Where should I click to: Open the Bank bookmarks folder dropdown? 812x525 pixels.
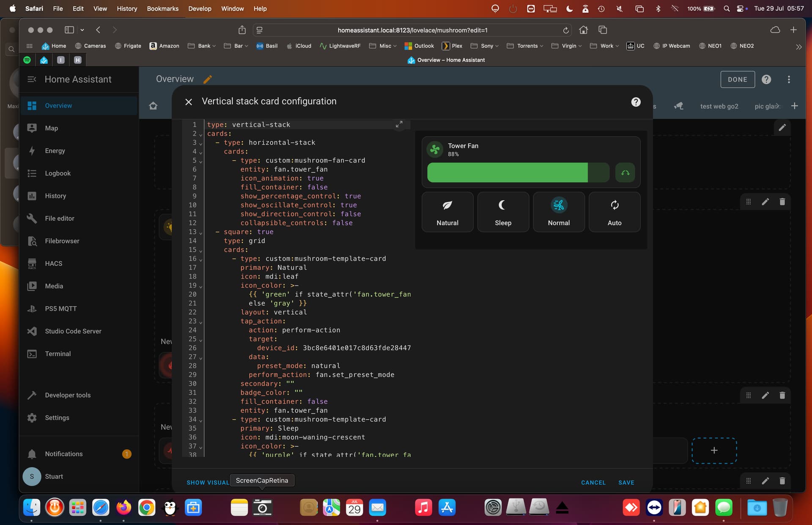click(202, 46)
